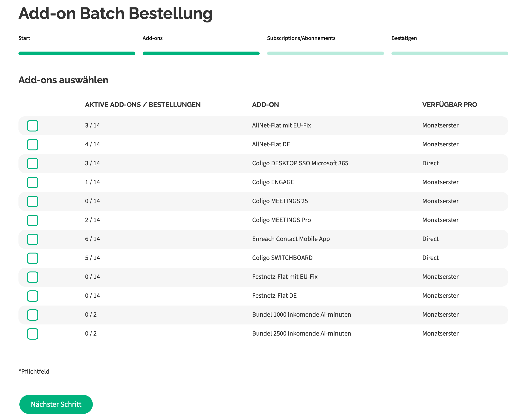Check the Coligo SWITCHBOARD checkbox
This screenshot has height=420, width=515.
[x=33, y=258]
